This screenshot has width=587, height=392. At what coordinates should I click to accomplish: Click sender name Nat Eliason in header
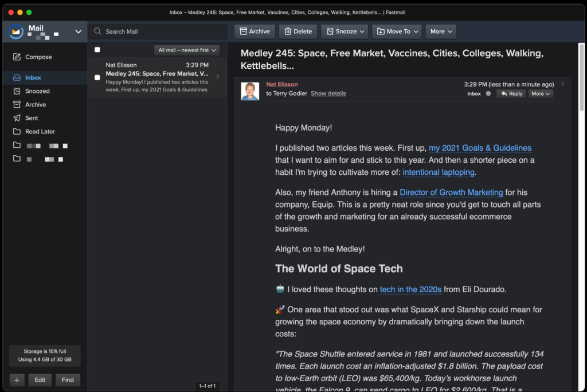pos(282,85)
